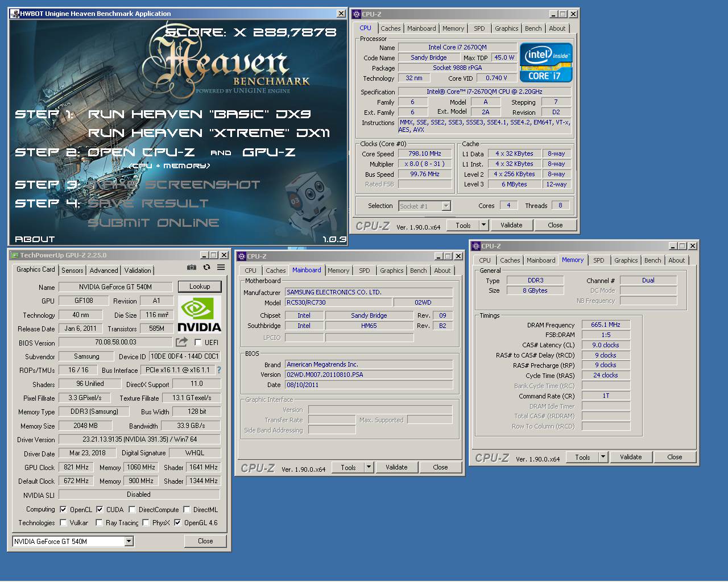Open the Socket #1 selection dropdown

pyautogui.click(x=446, y=206)
